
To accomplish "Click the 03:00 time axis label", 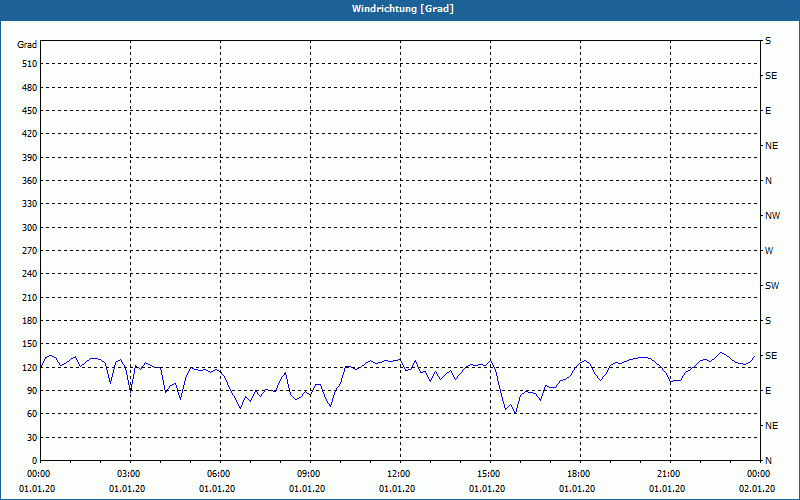I will pos(131,474).
